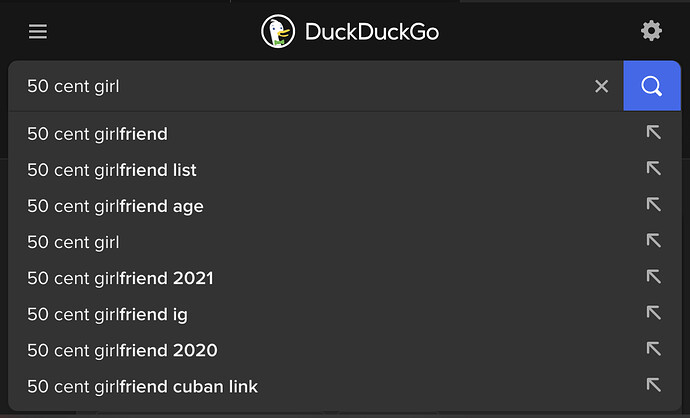The width and height of the screenshot is (690, 418).
Task: Open the hamburger menu
Action: click(38, 31)
